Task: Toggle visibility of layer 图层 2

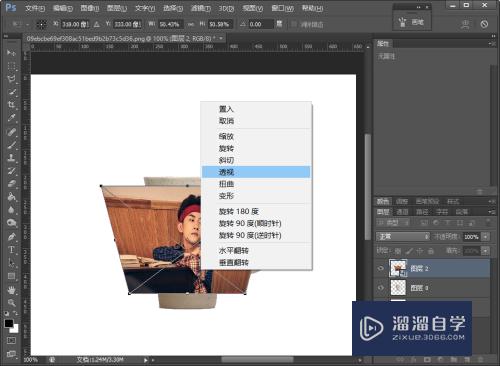Action: point(380,268)
